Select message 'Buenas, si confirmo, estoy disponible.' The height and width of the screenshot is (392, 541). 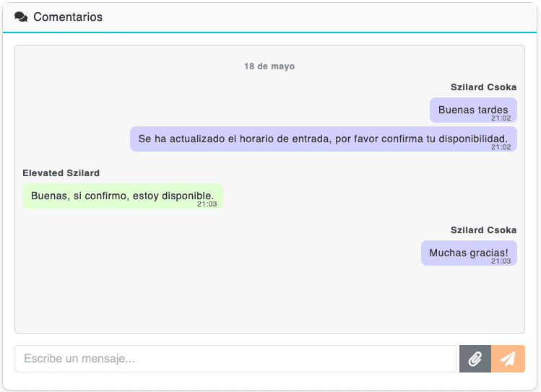(x=123, y=196)
